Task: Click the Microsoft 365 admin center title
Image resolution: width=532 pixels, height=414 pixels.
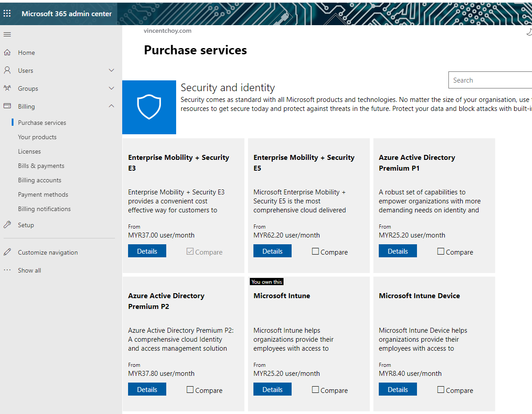Action: point(66,13)
